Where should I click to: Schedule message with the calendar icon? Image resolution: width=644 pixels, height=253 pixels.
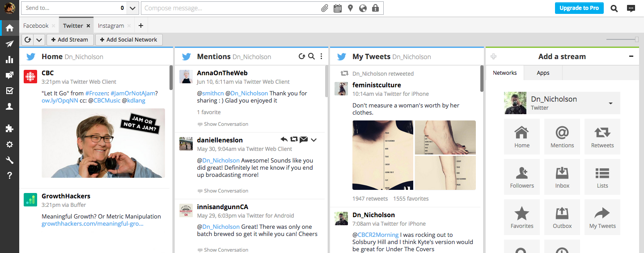338,8
